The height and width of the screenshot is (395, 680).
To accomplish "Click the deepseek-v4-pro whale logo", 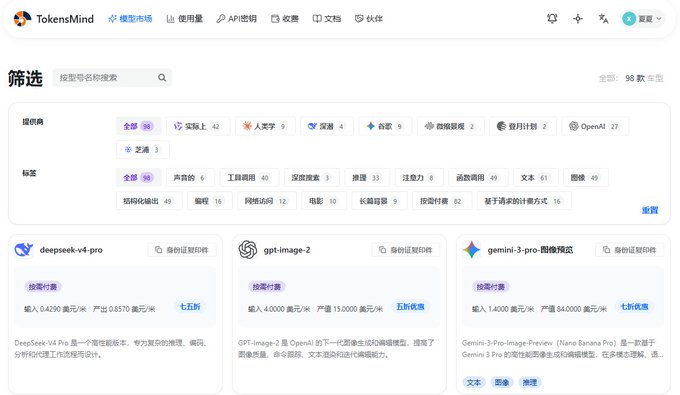I will [24, 250].
